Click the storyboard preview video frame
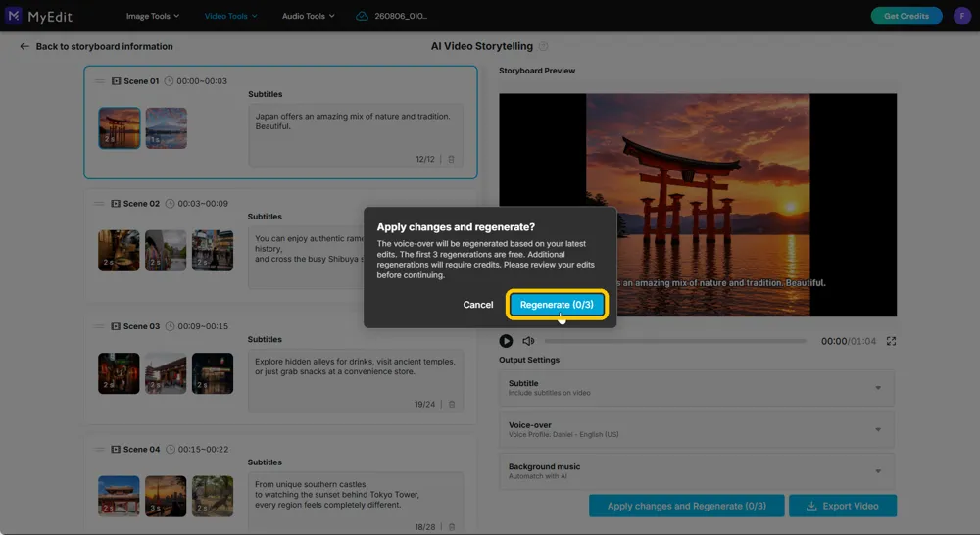This screenshot has width=980, height=535. (x=698, y=205)
